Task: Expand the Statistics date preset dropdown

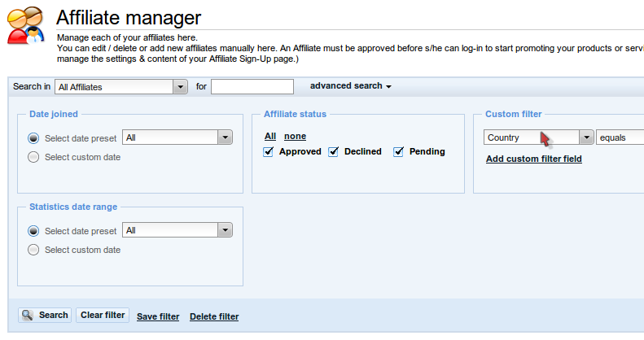Action: 225,230
